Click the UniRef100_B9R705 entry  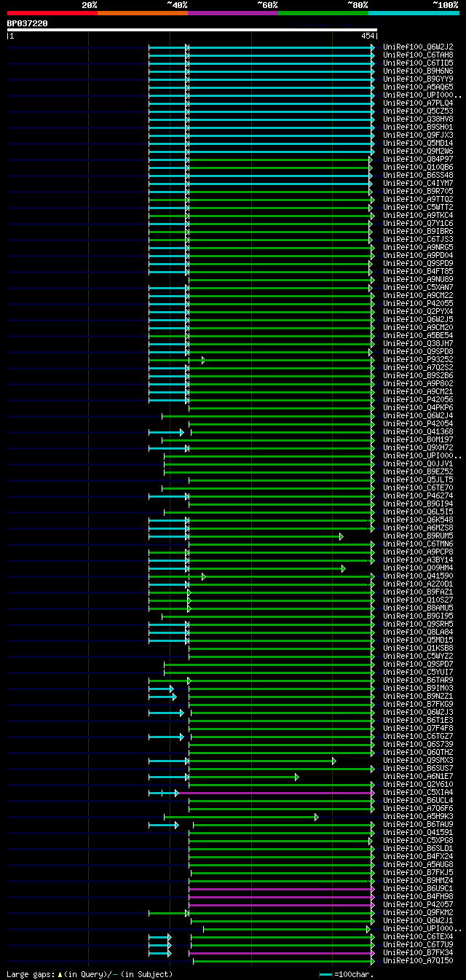[x=418, y=191]
